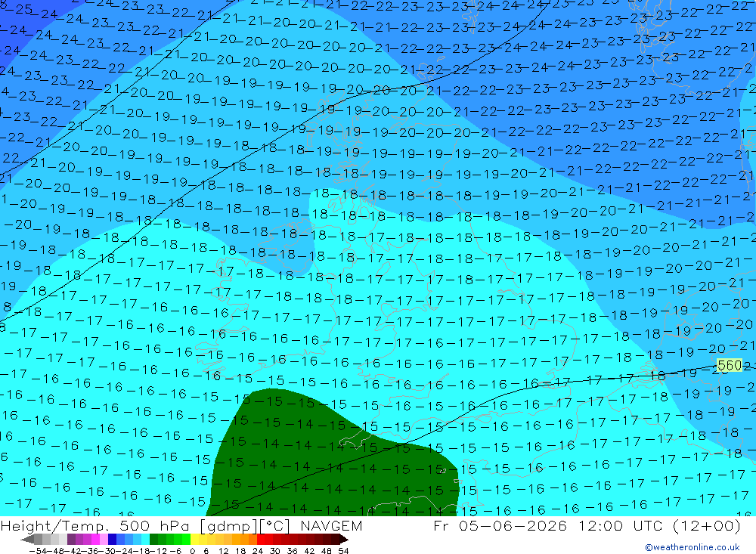Click the NAVGEM model name label

point(331,525)
